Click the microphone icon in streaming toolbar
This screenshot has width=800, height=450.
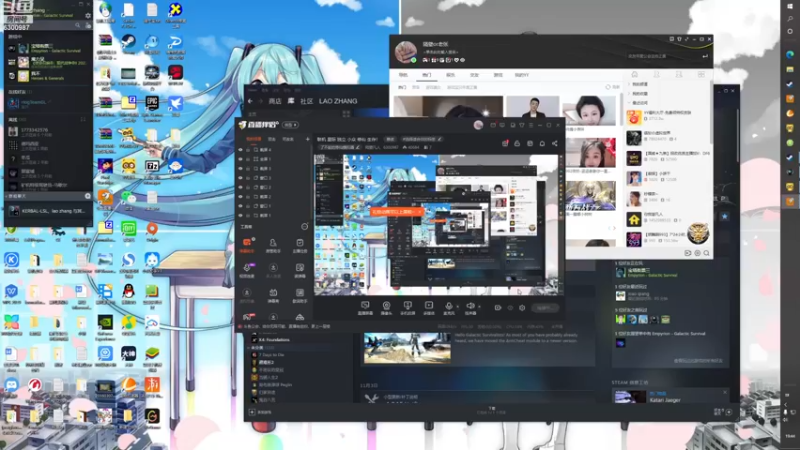pyautogui.click(x=448, y=305)
